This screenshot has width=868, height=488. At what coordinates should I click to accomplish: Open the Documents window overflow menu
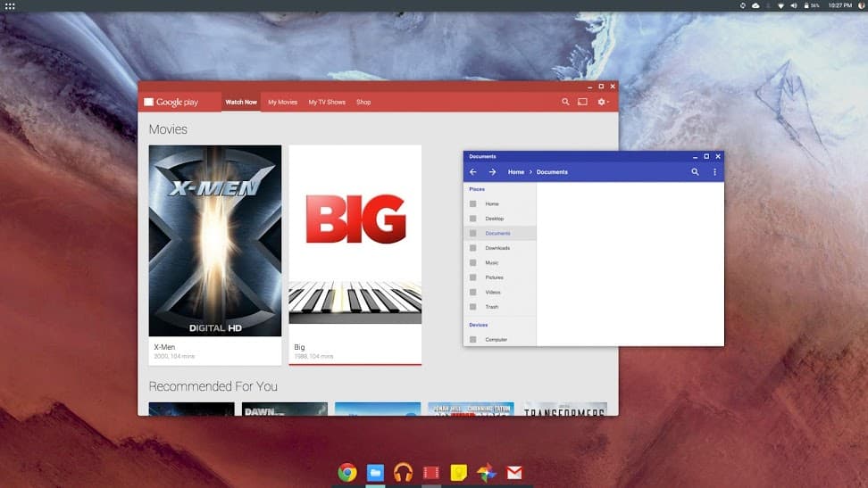point(714,172)
